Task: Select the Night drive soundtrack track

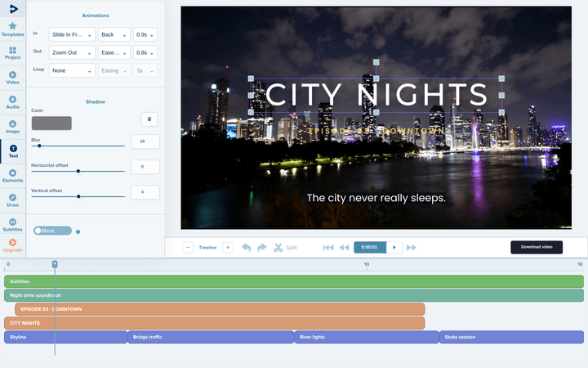Action: (x=294, y=295)
